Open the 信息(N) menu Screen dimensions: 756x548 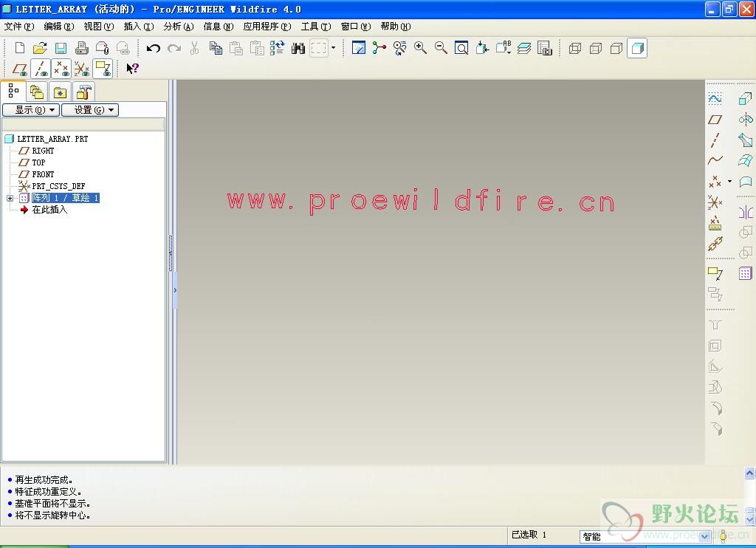tap(219, 27)
